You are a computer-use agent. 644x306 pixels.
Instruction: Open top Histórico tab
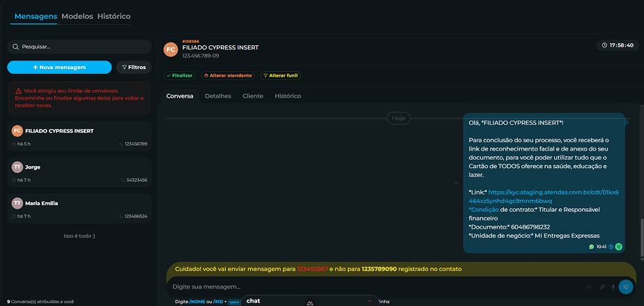114,17
